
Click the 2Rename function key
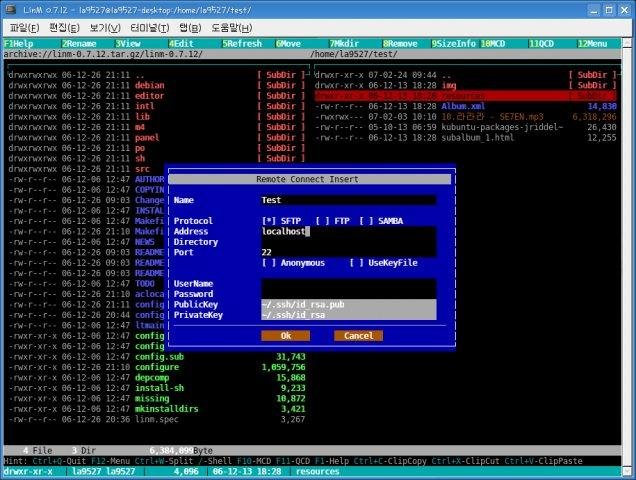[x=79, y=43]
